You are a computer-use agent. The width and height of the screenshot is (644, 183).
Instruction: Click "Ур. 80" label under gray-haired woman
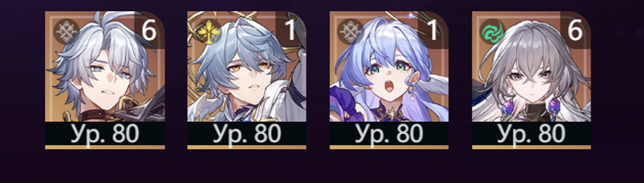click(x=531, y=134)
